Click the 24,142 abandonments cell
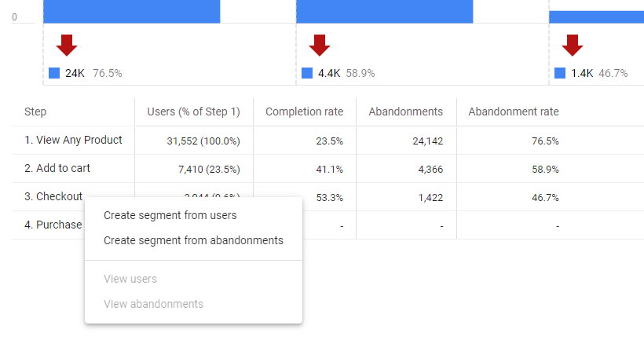This screenshot has width=644, height=362. (x=422, y=141)
